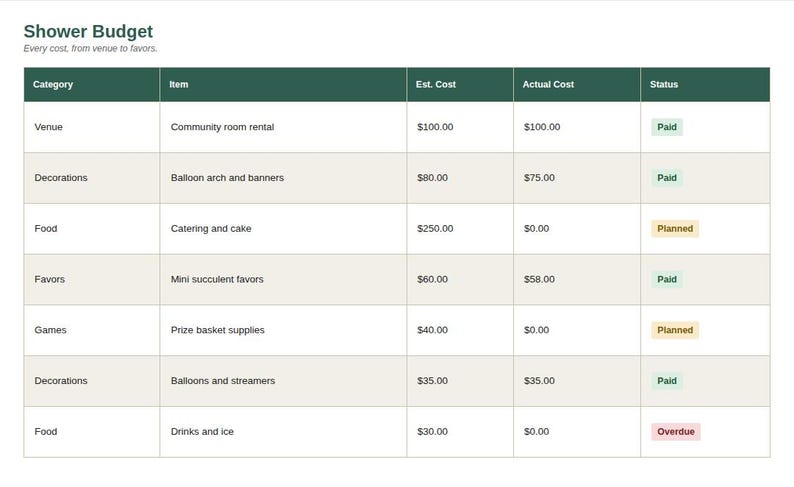Click the $100.00 actual cost for Community room rental
This screenshot has height=487, width=794.
pos(542,127)
